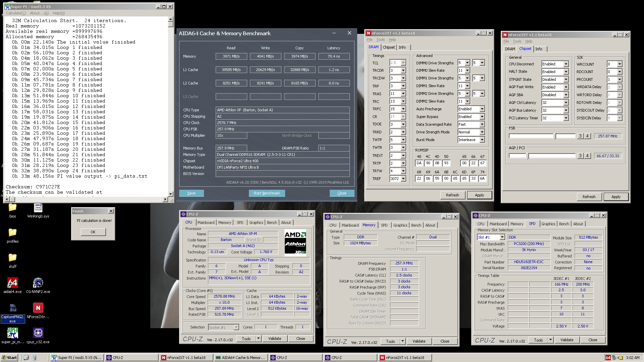Switch to SPD tab in CPU-Z Memory window
Screen dimensions: 644x362
(x=384, y=225)
